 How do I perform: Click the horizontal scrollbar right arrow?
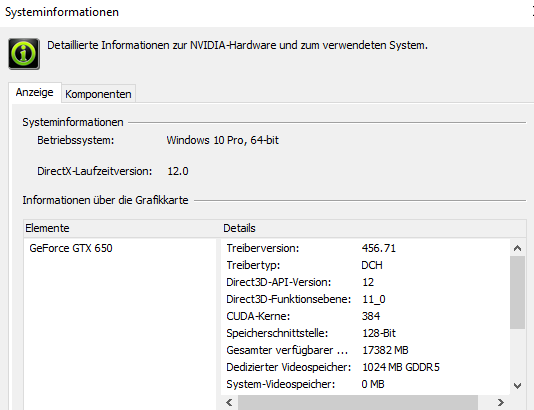501,403
